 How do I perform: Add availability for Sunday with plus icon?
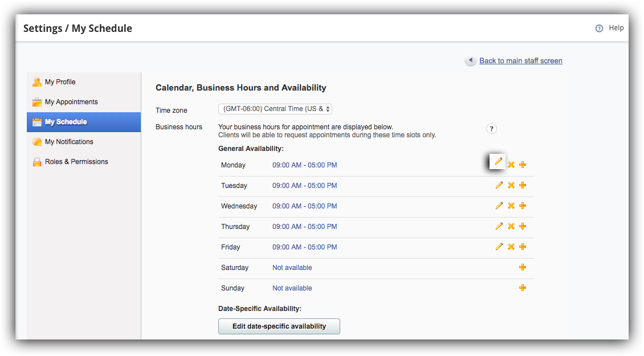click(523, 288)
